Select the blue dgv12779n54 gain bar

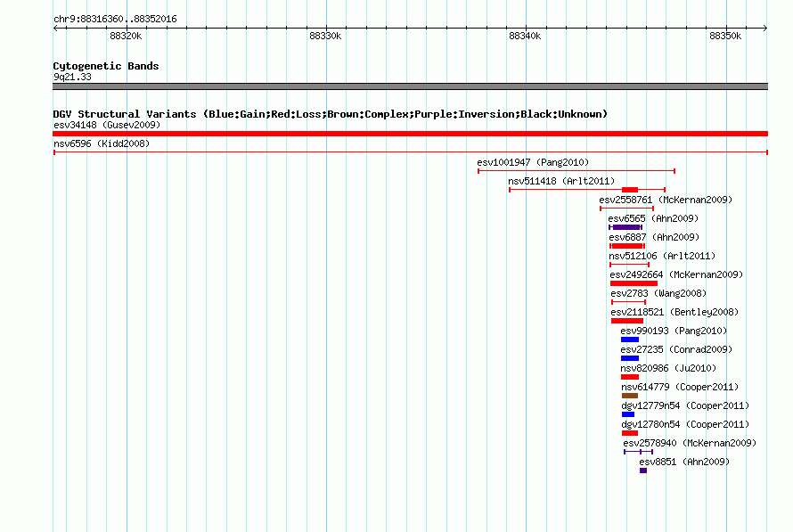pos(628,414)
